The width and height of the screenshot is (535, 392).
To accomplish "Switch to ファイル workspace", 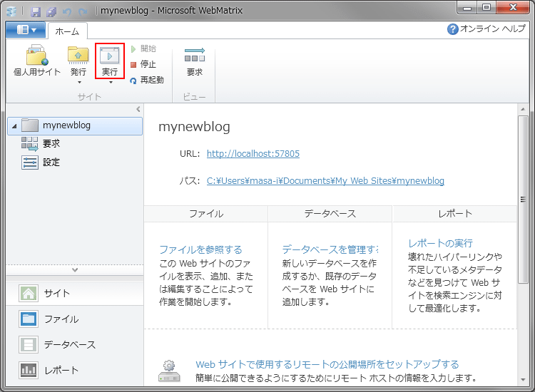I will click(x=75, y=319).
